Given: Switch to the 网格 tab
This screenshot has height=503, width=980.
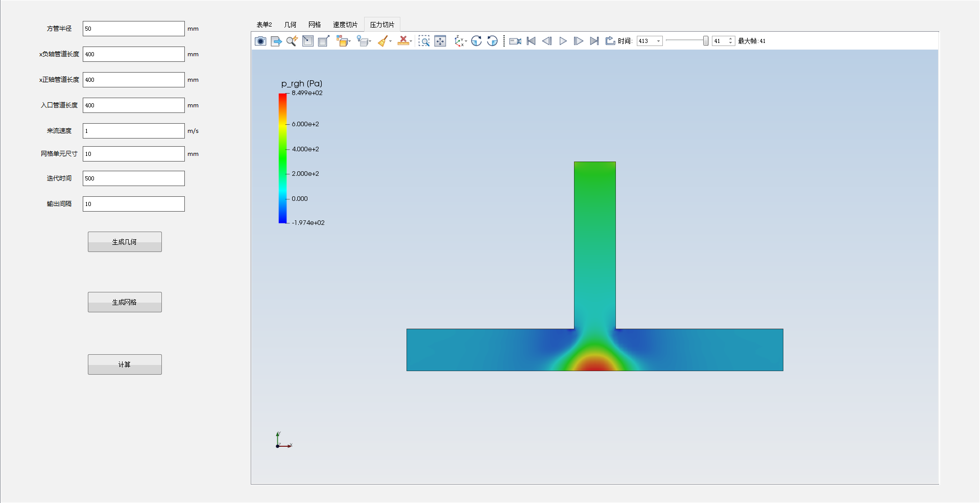Looking at the screenshot, I should click(315, 25).
